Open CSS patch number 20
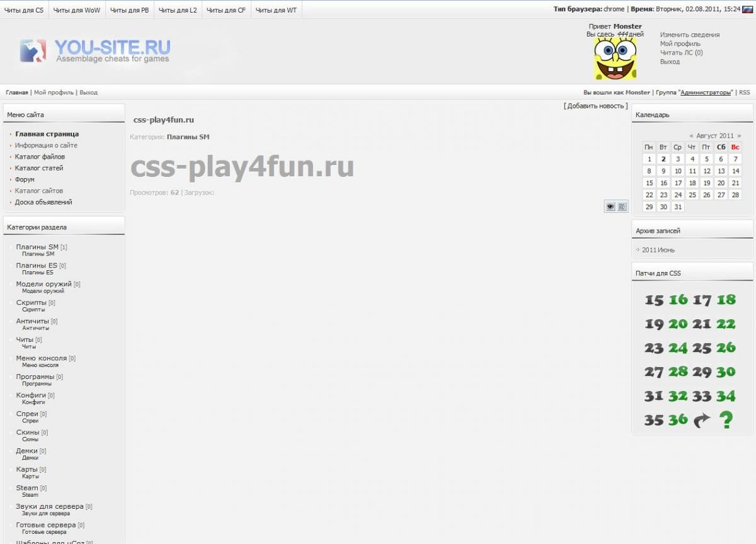756x544 pixels. tap(678, 324)
